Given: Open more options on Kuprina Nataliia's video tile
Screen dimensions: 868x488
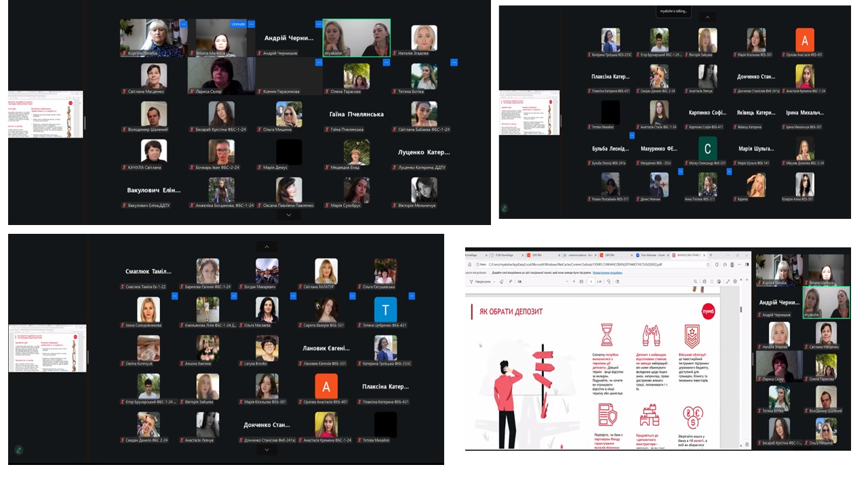Looking at the screenshot, I should [183, 24].
